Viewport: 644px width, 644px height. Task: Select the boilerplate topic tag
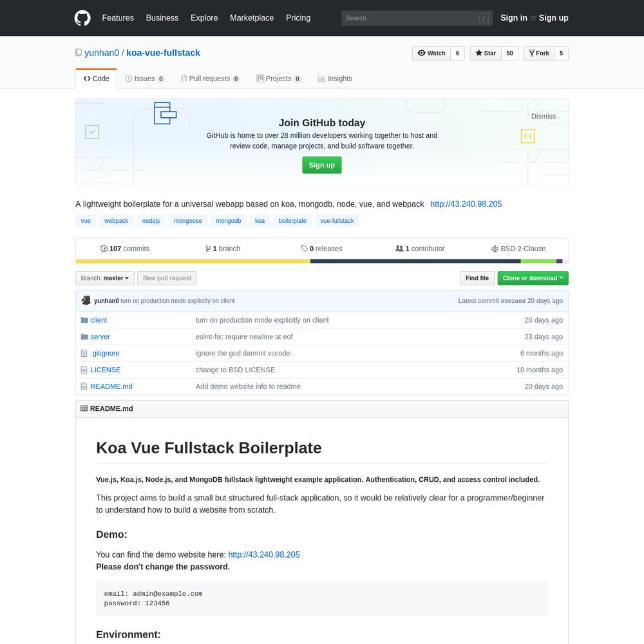(x=292, y=221)
